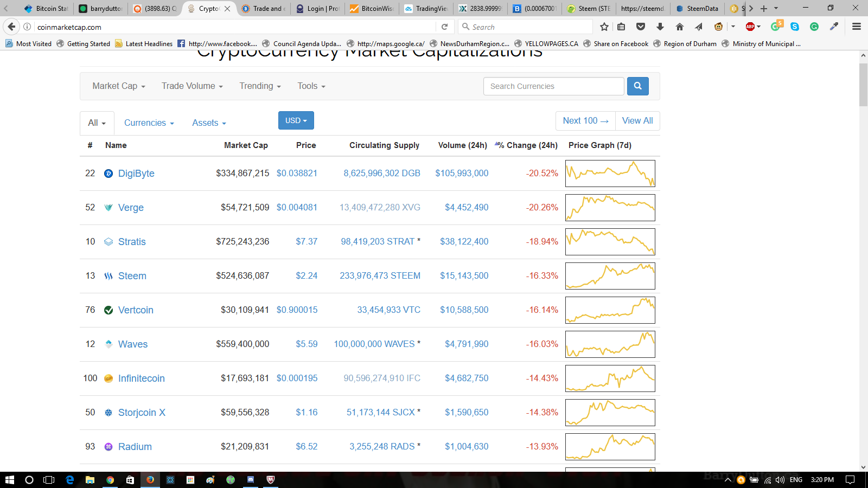This screenshot has height=488, width=868.
Task: Open Cortana search circle on taskbar
Action: pyautogui.click(x=29, y=480)
